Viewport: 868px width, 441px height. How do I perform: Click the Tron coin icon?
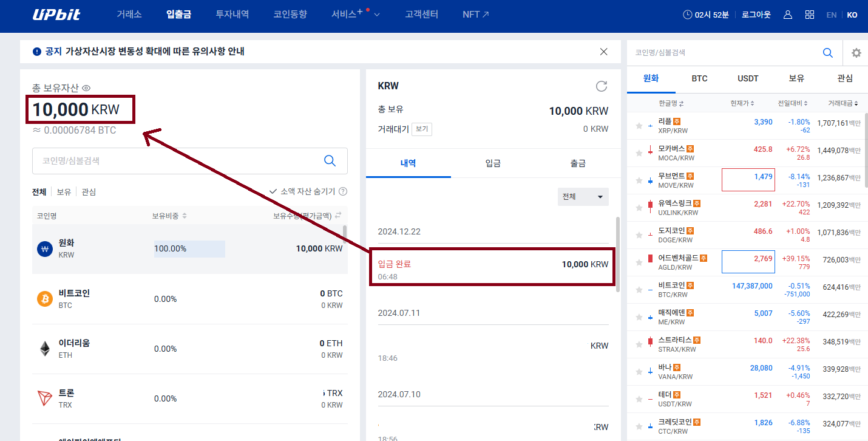[45, 398]
